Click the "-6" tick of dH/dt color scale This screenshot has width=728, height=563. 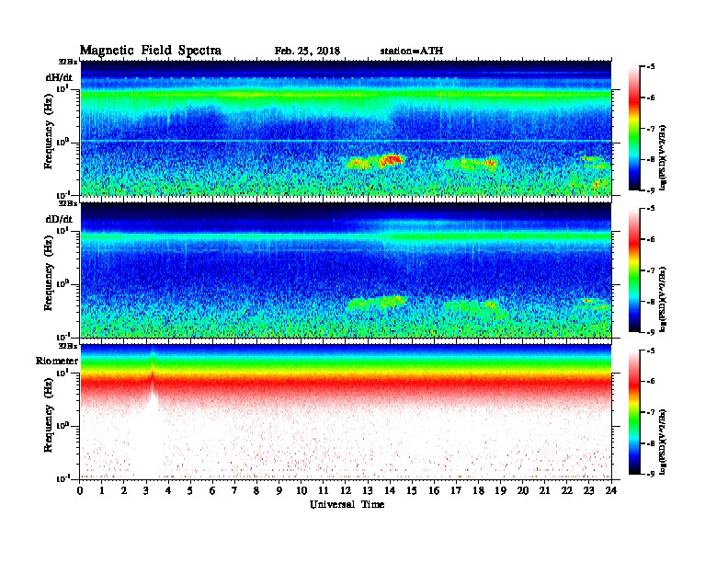click(x=651, y=98)
